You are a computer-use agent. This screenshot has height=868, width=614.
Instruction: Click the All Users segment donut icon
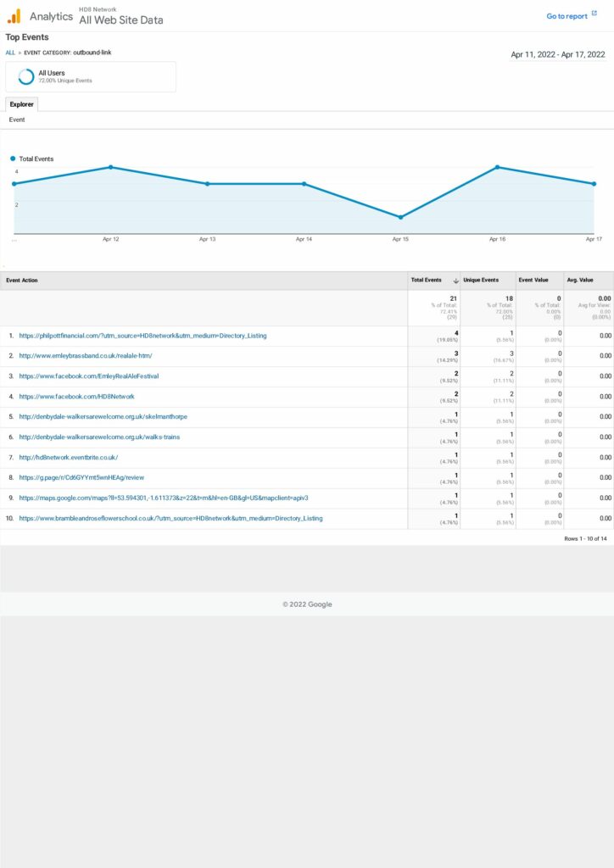[26, 76]
